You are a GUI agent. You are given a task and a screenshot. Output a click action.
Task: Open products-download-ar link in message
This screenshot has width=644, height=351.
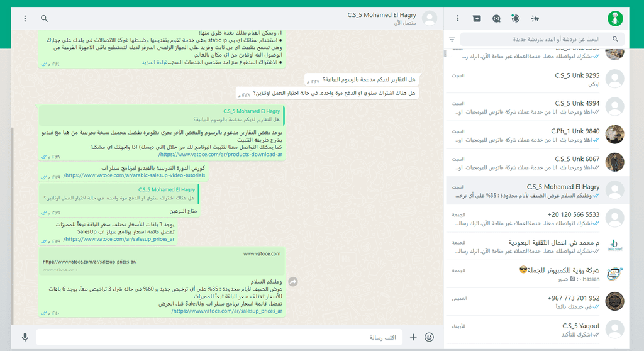pyautogui.click(x=220, y=155)
